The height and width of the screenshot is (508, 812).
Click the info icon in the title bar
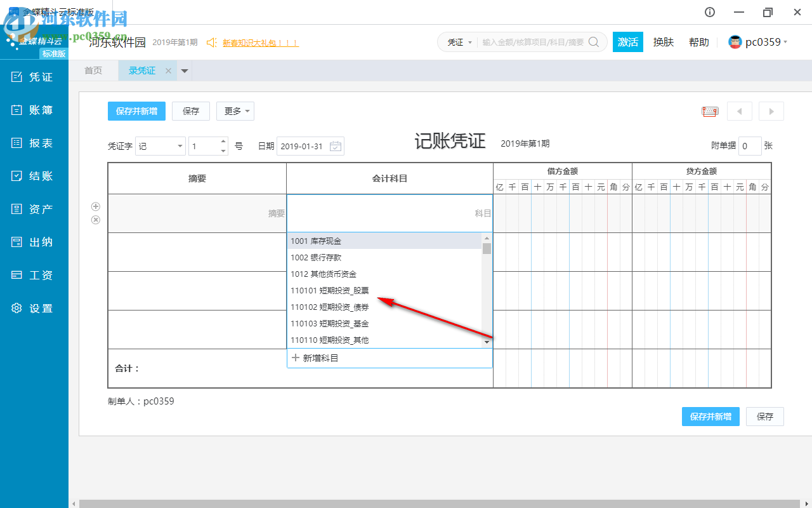pyautogui.click(x=709, y=12)
